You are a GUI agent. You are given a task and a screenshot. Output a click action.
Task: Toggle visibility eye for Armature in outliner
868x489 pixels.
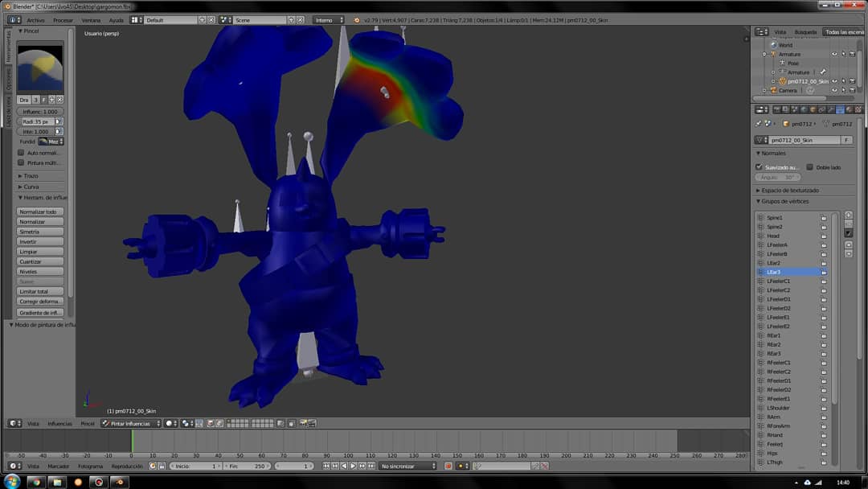(x=835, y=54)
